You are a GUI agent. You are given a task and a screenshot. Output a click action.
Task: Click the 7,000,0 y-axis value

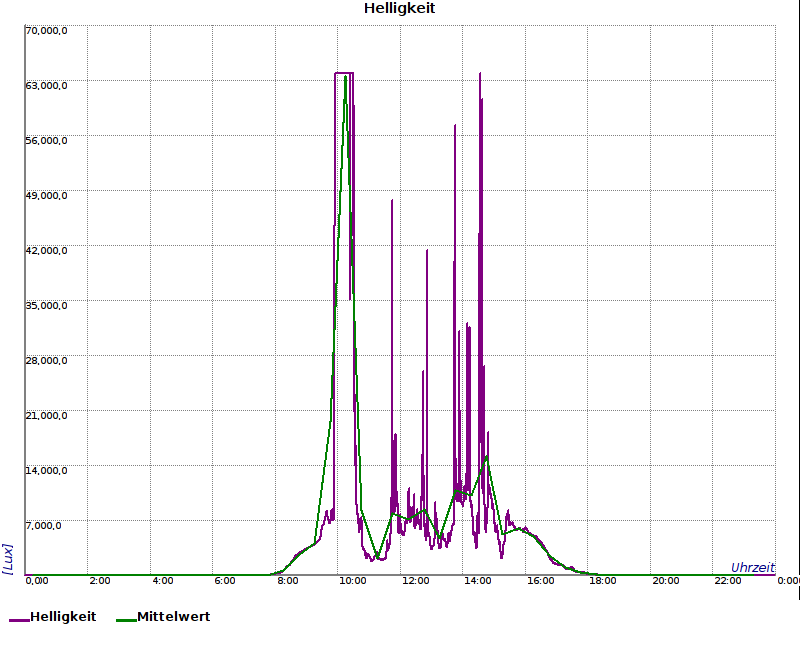pos(43,526)
